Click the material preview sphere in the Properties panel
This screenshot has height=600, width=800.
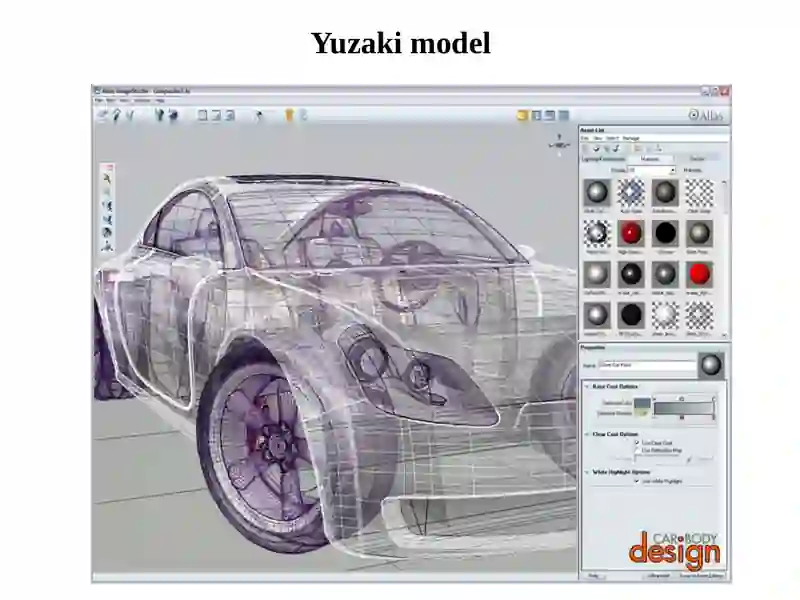pos(711,365)
